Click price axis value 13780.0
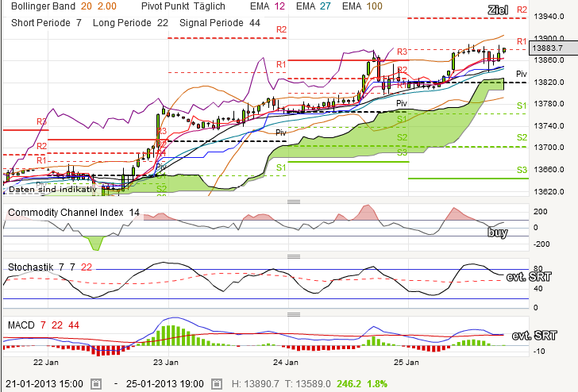Image resolution: width=578 pixels, height=392 pixels. [549, 104]
